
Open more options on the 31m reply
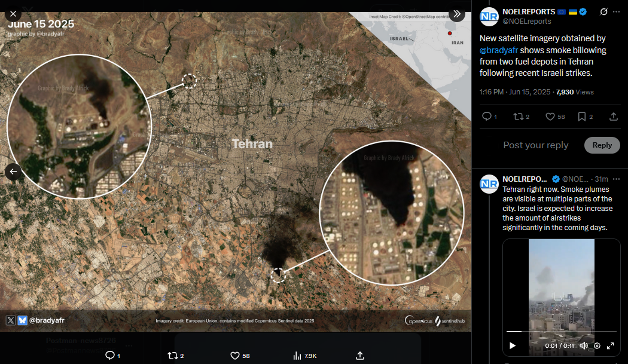point(616,179)
